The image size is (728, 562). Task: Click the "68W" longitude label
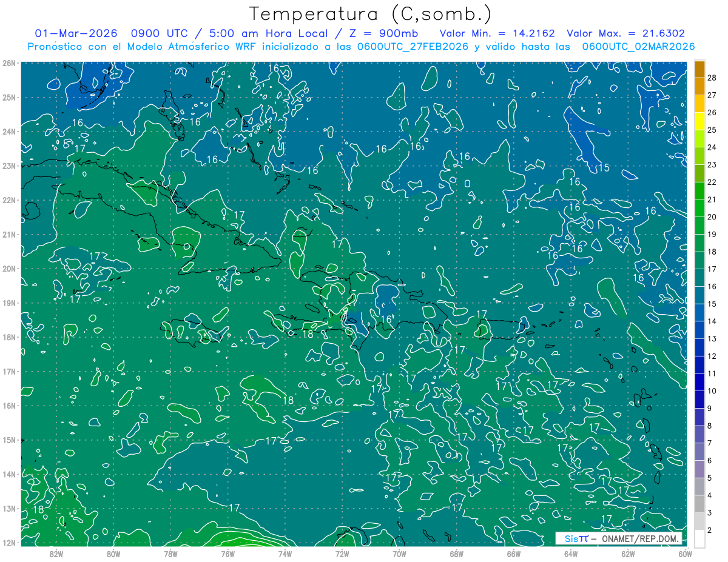click(x=456, y=554)
